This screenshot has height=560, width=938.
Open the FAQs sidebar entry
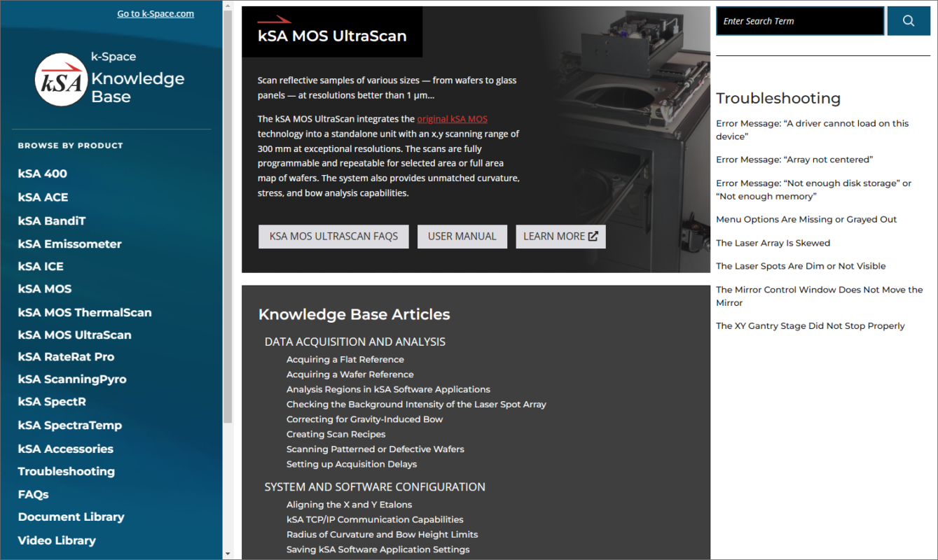pyautogui.click(x=32, y=493)
